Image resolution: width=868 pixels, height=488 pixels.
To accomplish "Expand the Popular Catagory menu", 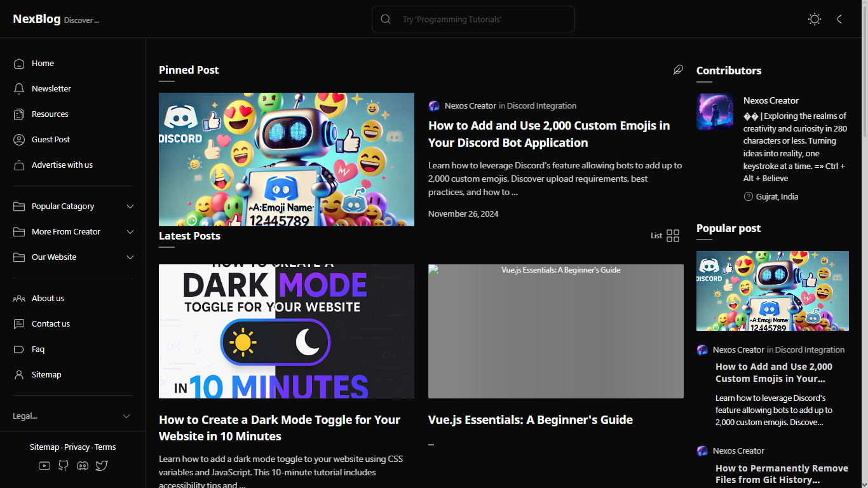I will pos(63,206).
